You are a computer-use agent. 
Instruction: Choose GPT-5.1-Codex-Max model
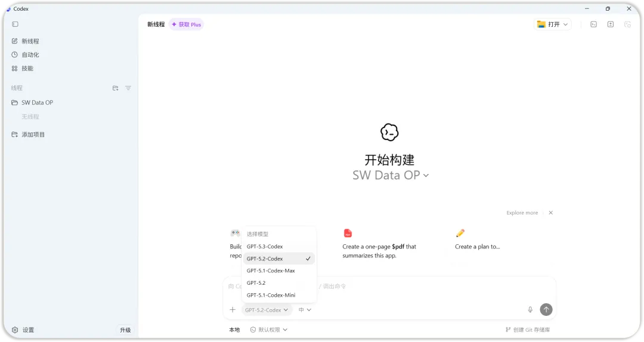click(x=279, y=271)
